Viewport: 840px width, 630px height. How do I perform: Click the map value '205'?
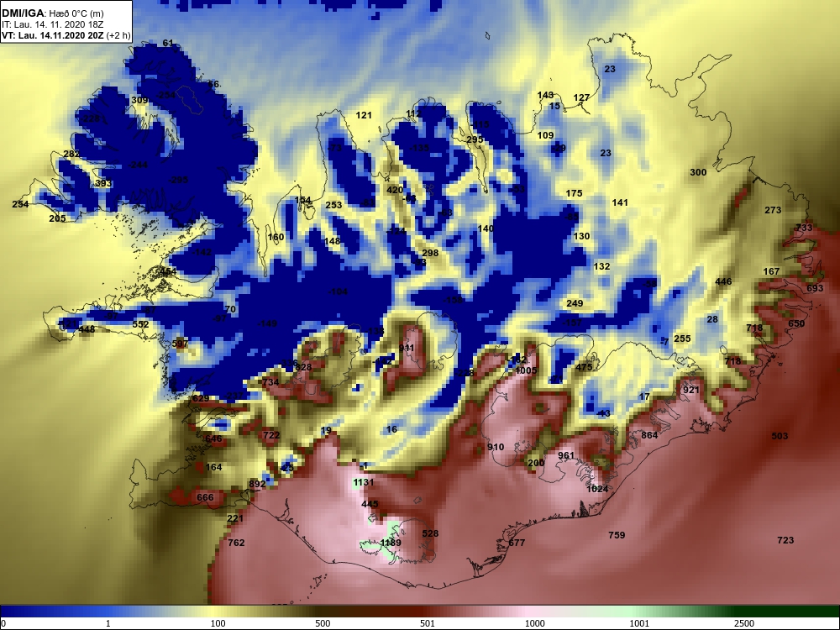(x=57, y=218)
